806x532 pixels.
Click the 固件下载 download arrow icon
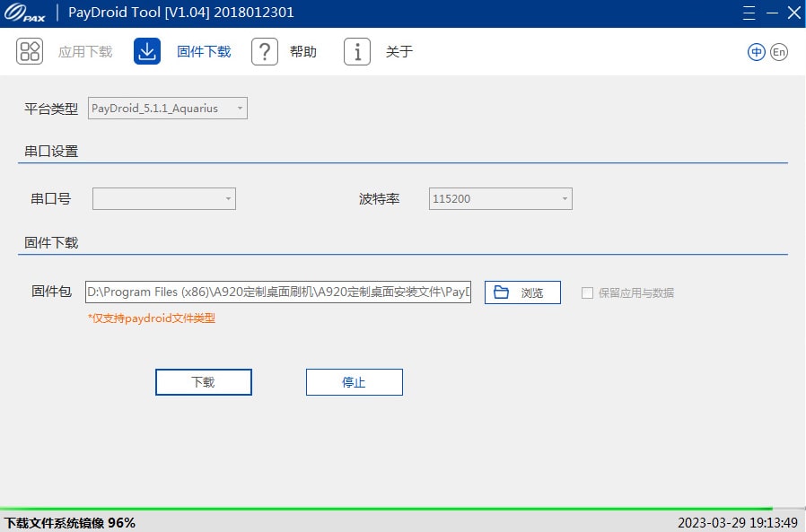pos(147,51)
